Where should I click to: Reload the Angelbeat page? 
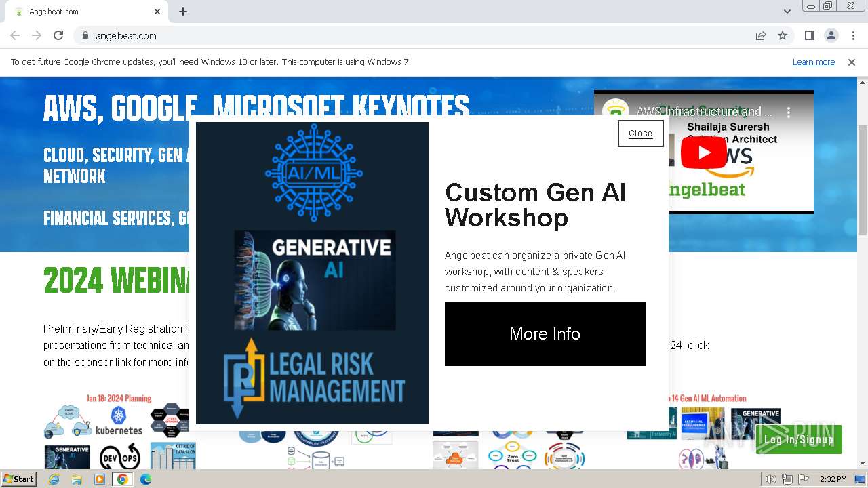click(x=58, y=35)
